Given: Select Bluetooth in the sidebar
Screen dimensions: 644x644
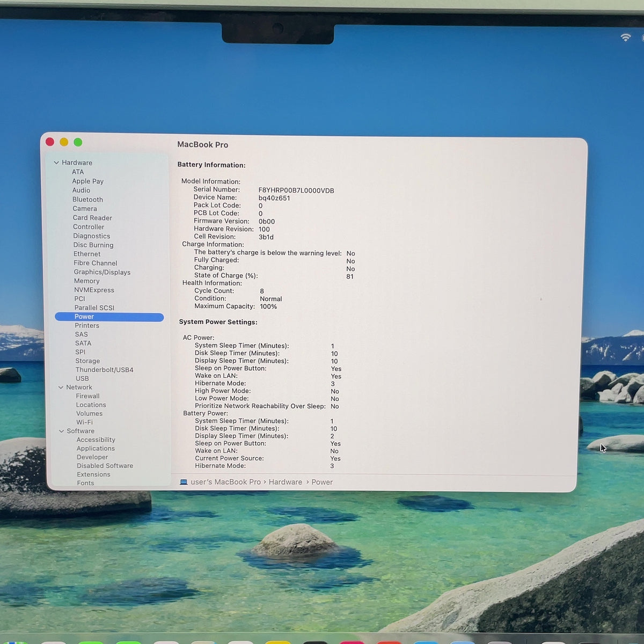Looking at the screenshot, I should point(87,200).
